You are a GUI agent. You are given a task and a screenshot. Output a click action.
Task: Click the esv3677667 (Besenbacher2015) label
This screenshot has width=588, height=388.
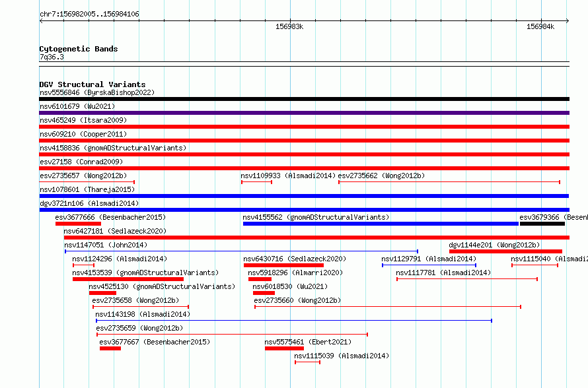point(155,342)
